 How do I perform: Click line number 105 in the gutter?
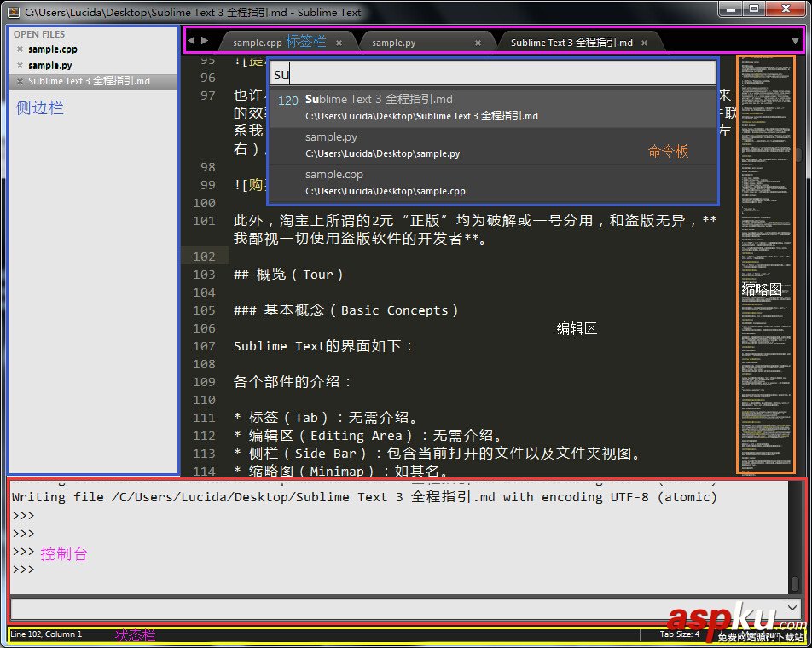(204, 310)
